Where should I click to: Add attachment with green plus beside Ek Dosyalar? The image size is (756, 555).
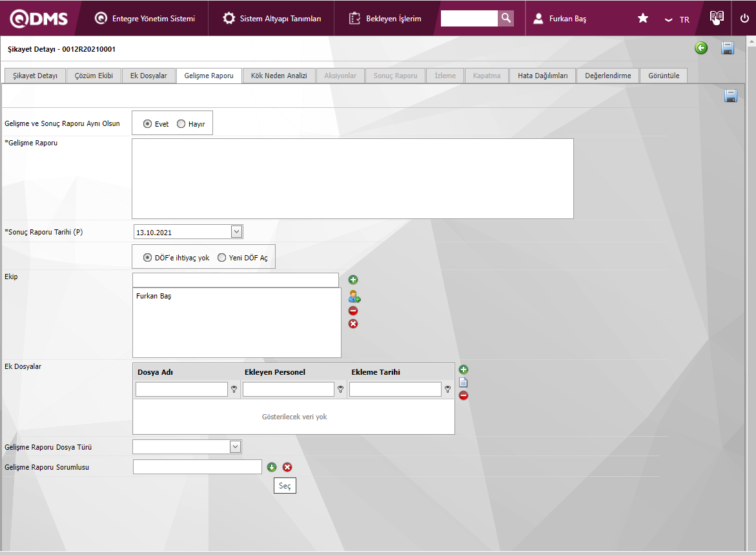tap(464, 370)
